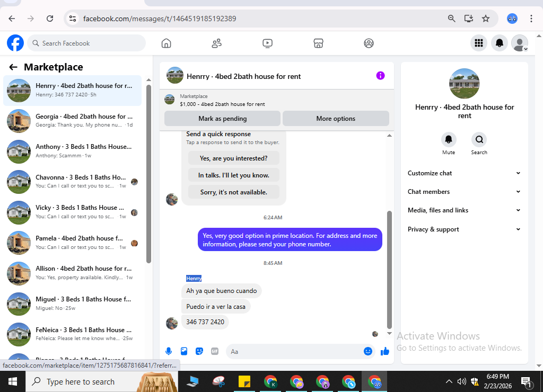543x392 pixels.
Task: Open emoji picker in message box
Action: [x=368, y=352]
